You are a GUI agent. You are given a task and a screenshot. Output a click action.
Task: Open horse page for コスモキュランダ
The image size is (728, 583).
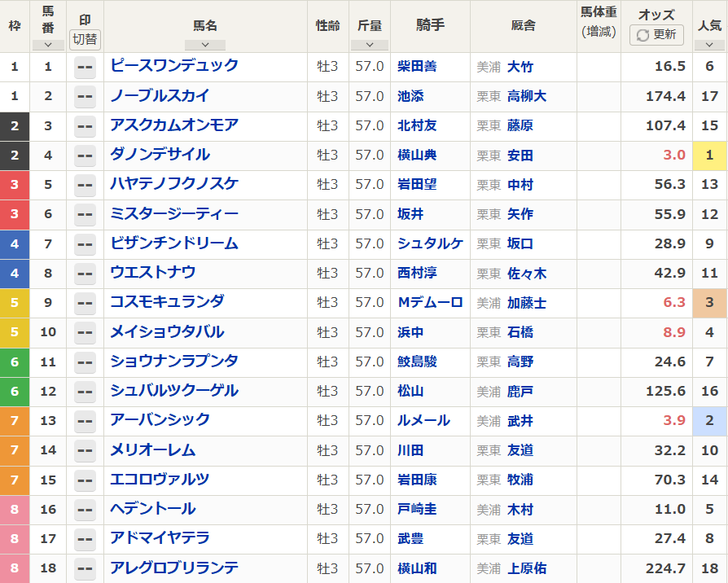point(167,302)
